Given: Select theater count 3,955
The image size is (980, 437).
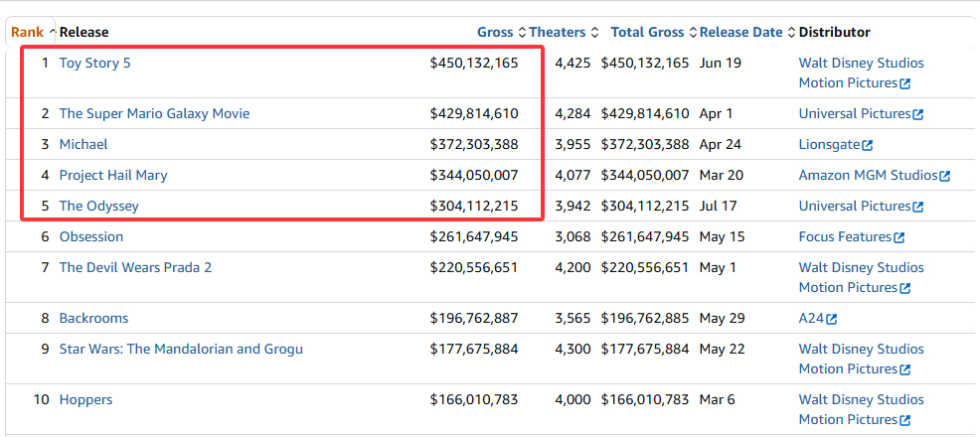Looking at the screenshot, I should 572,144.
